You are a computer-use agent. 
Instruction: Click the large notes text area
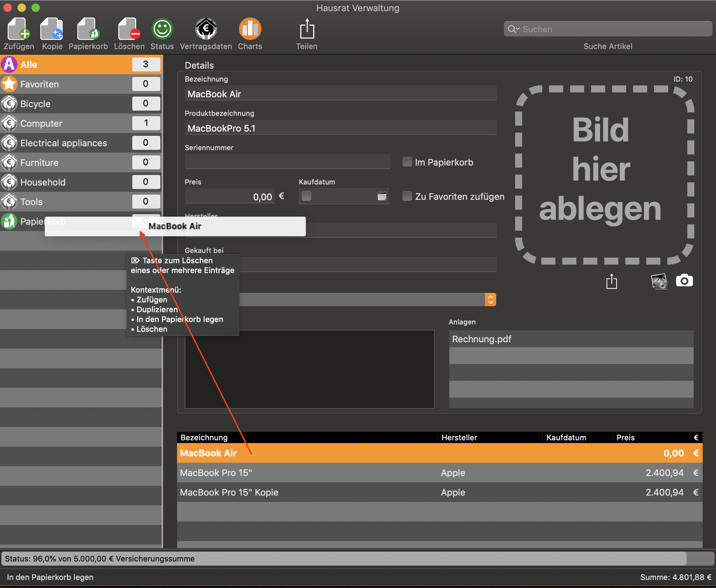click(309, 369)
